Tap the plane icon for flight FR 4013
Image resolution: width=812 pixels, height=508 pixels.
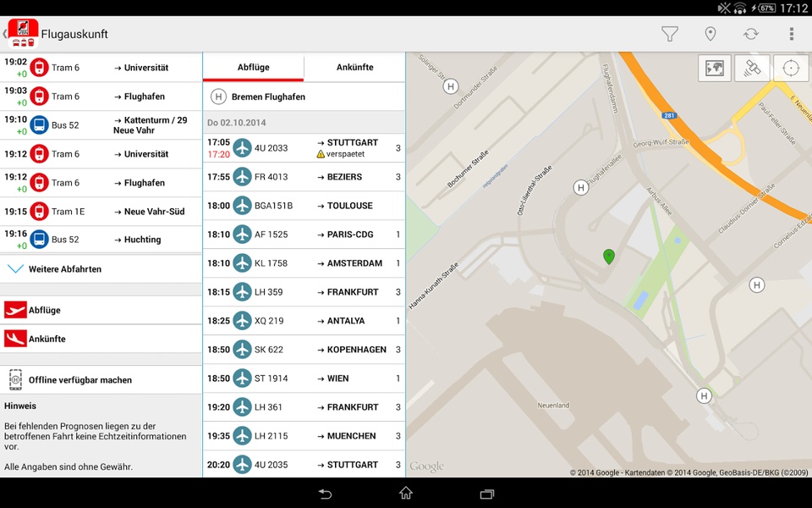242,177
